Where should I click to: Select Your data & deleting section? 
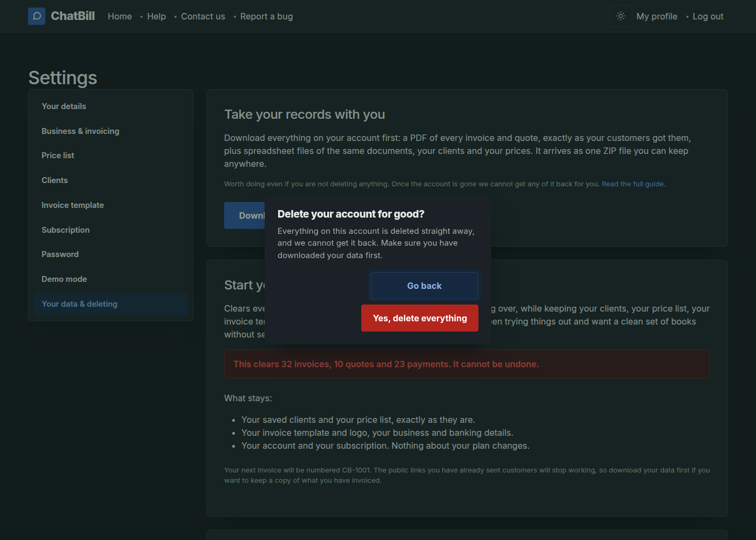[111, 304]
